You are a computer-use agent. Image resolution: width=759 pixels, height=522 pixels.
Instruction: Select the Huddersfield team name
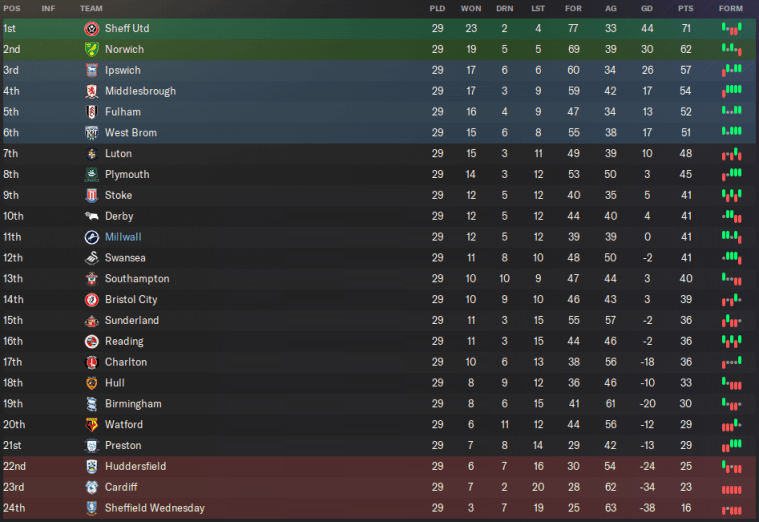pos(135,466)
